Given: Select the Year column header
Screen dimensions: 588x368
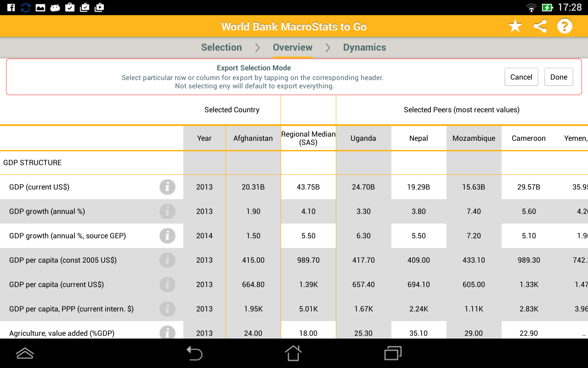Looking at the screenshot, I should [x=204, y=138].
